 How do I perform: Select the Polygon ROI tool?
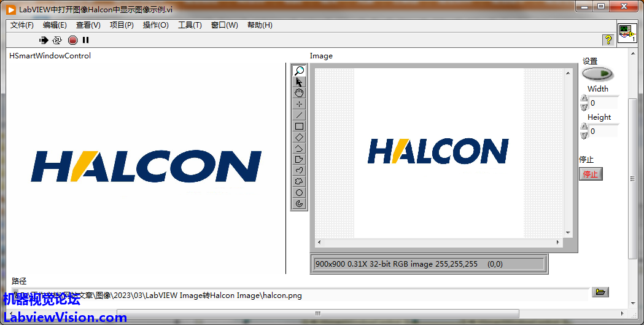coord(300,159)
